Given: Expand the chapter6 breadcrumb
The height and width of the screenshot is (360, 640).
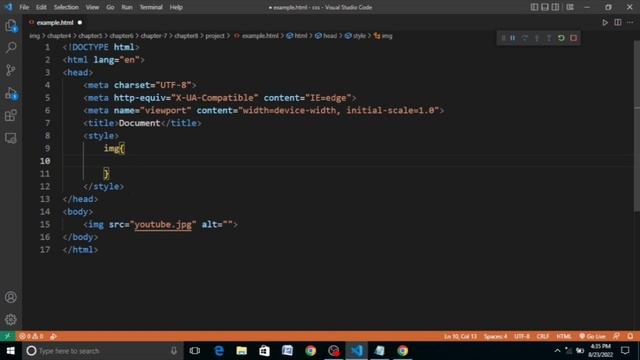Looking at the screenshot, I should click(x=121, y=36).
